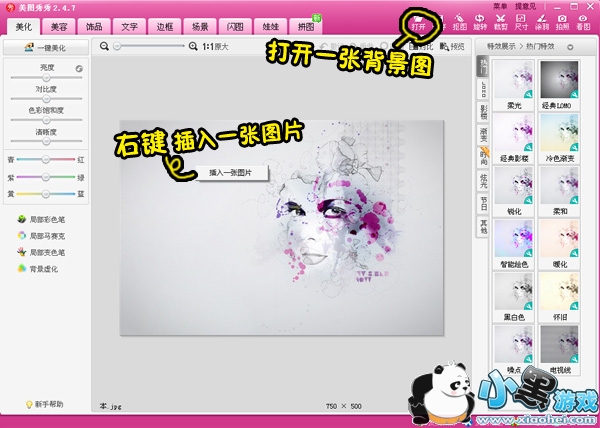This screenshot has width=600, height=428.
Task: Click the wrench icon on 柔光 thumbnail
Action: pos(528,94)
